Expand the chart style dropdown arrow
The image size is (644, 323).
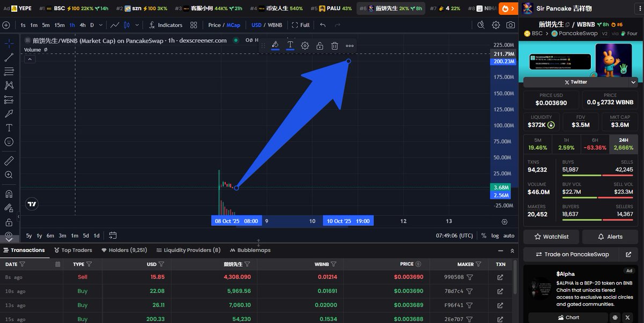138,25
